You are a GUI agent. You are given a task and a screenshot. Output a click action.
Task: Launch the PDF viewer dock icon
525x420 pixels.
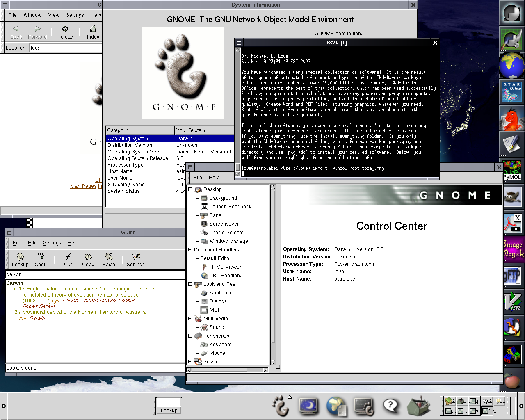click(x=512, y=224)
